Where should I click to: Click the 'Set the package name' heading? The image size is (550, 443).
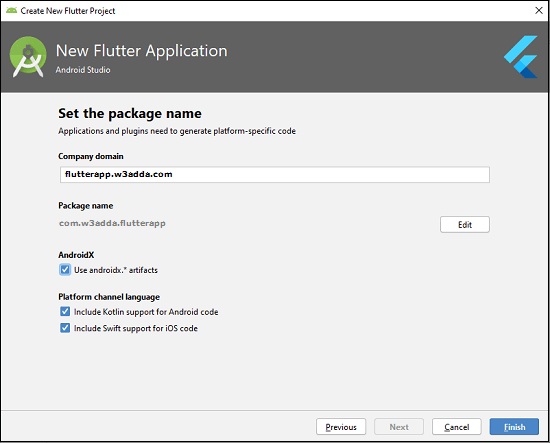tap(130, 114)
